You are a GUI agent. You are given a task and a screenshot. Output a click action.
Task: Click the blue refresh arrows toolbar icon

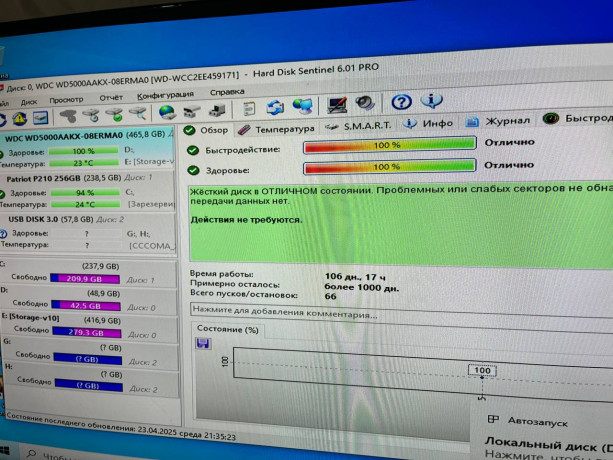(x=276, y=107)
